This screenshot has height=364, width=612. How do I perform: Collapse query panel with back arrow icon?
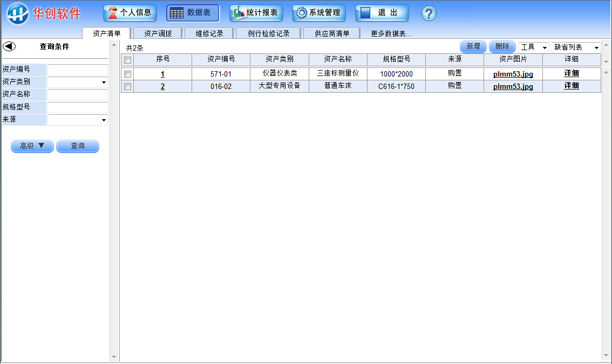tap(9, 46)
